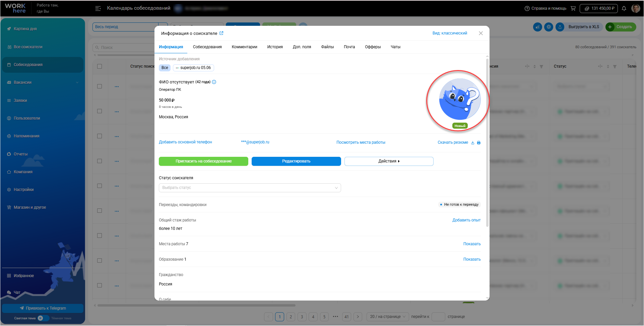The height and width of the screenshot is (326, 644).
Task: Open applicant info in new window icon
Action: (221, 33)
